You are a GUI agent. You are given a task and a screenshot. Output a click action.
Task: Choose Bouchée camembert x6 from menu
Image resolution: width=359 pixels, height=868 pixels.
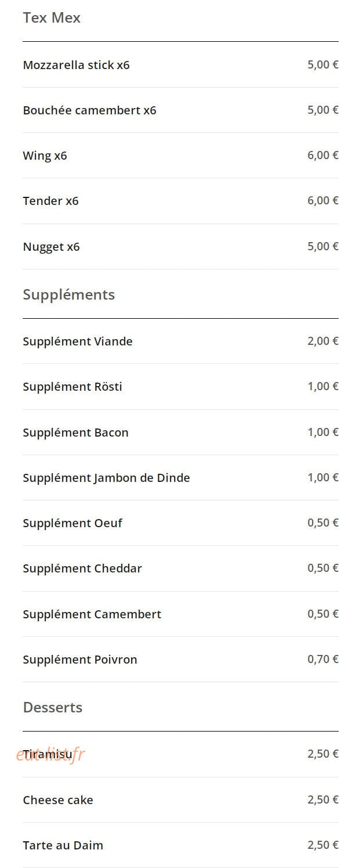180,110
